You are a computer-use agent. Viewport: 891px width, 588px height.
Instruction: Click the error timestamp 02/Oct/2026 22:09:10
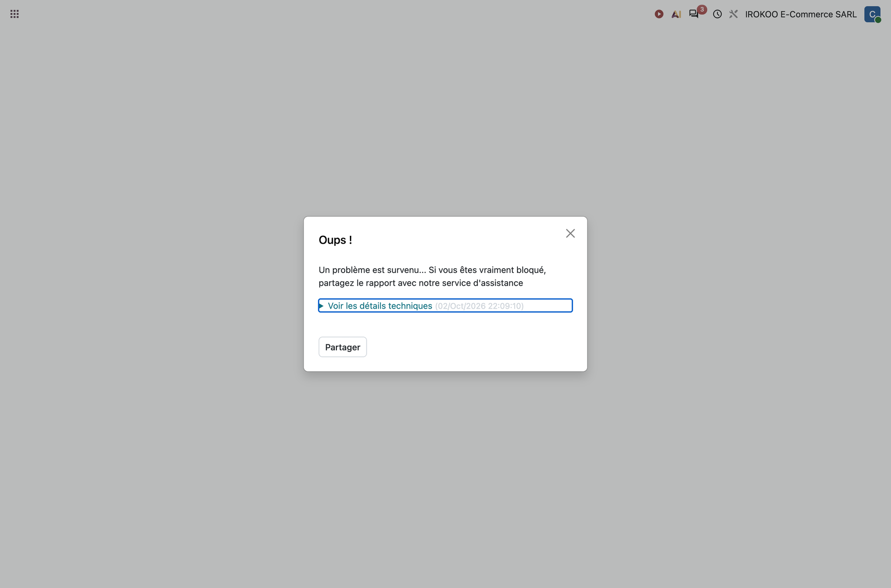(x=479, y=306)
